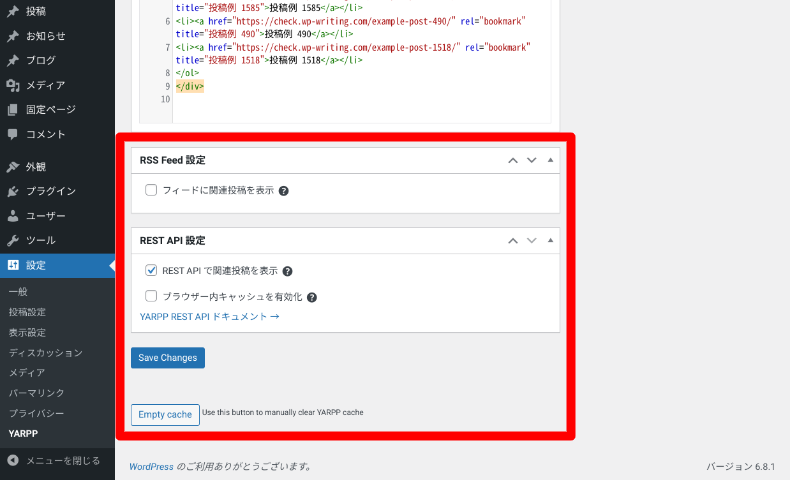Collapse the REST API 設定 panel

click(550, 240)
